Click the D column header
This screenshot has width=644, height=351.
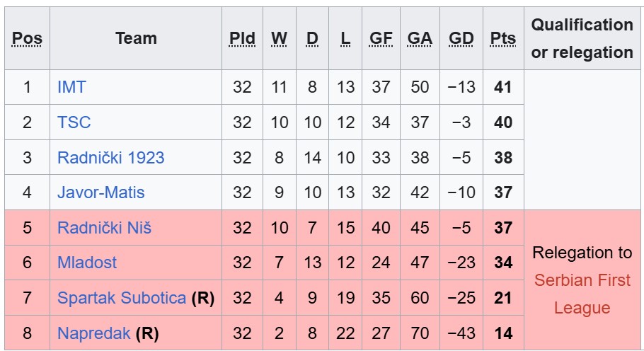point(313,39)
